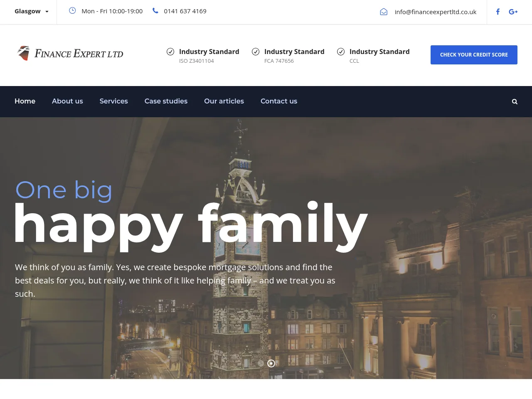532x399 pixels.
Task: Click the clock icon next to opening hours
Action: tap(72, 10)
